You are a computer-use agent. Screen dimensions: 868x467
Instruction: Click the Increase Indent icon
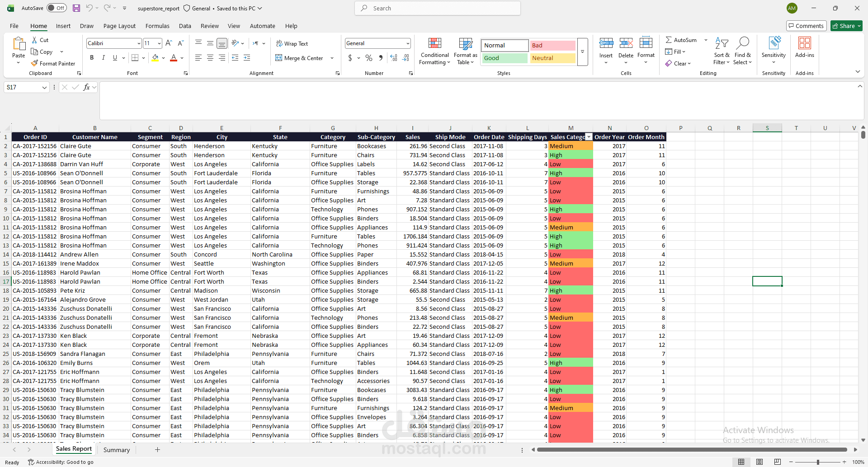pos(247,58)
